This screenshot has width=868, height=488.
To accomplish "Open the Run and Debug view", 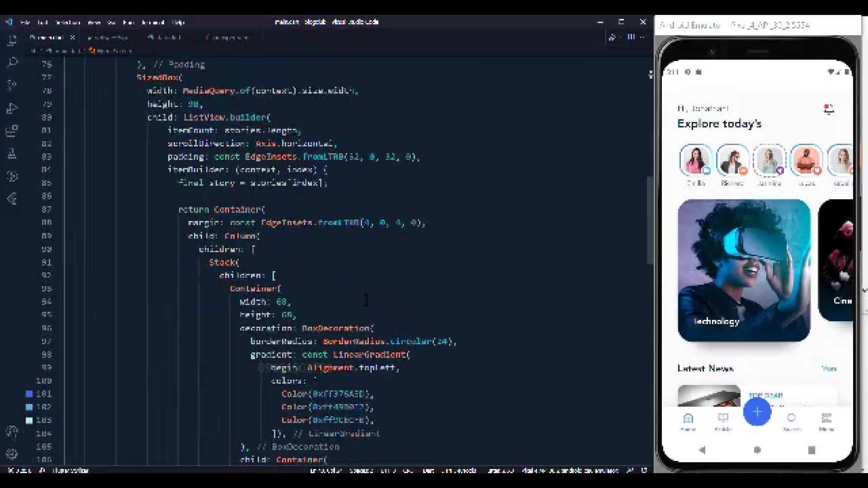I will tap(12, 108).
